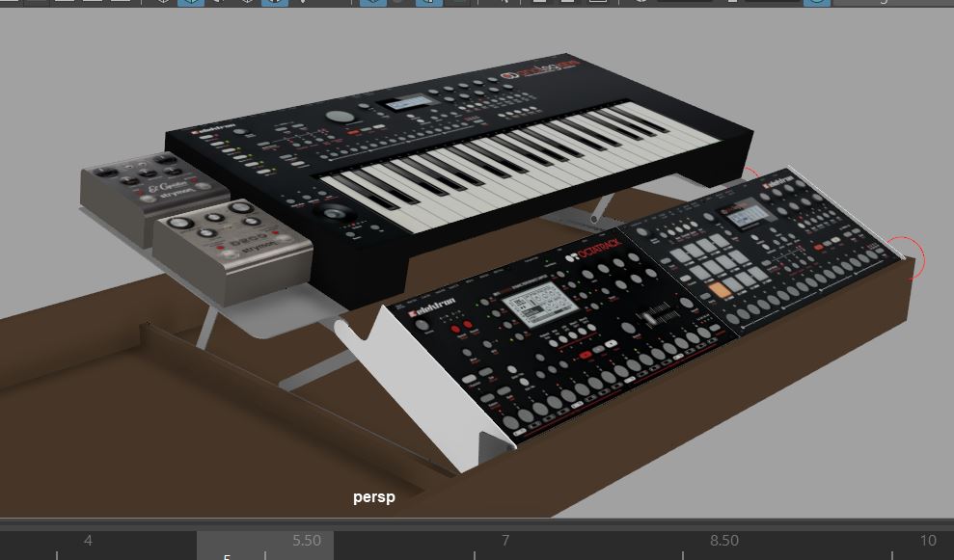Click the orange pad on the Analog Rytm
Screen dimensions: 954x560
[x=721, y=290]
